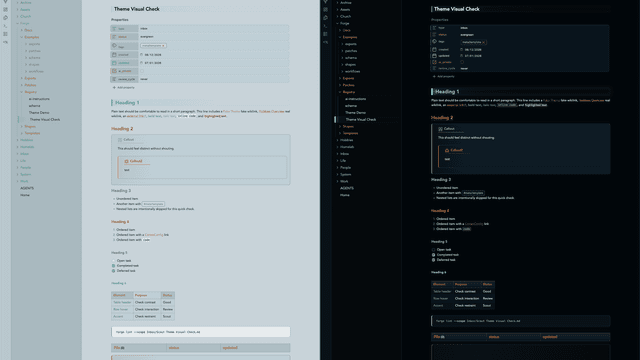Image resolution: width=640 pixels, height=360 pixels.
Task: Open AGENTS note in light window sidebar
Action: pyautogui.click(x=27, y=188)
